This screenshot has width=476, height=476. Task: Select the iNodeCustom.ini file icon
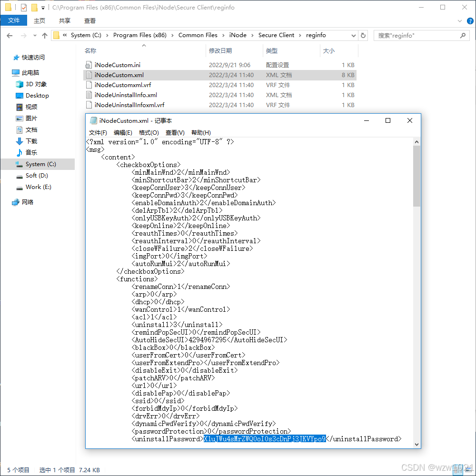tap(89, 65)
